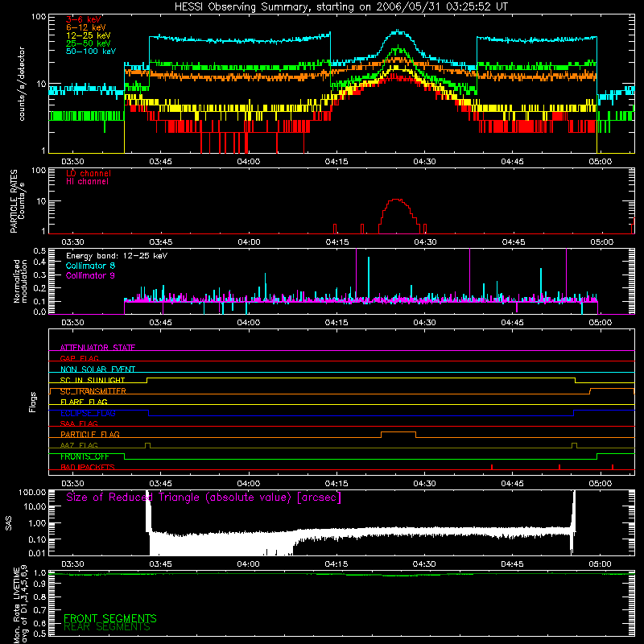Click the FRONTS_OFF flag label

point(85,456)
